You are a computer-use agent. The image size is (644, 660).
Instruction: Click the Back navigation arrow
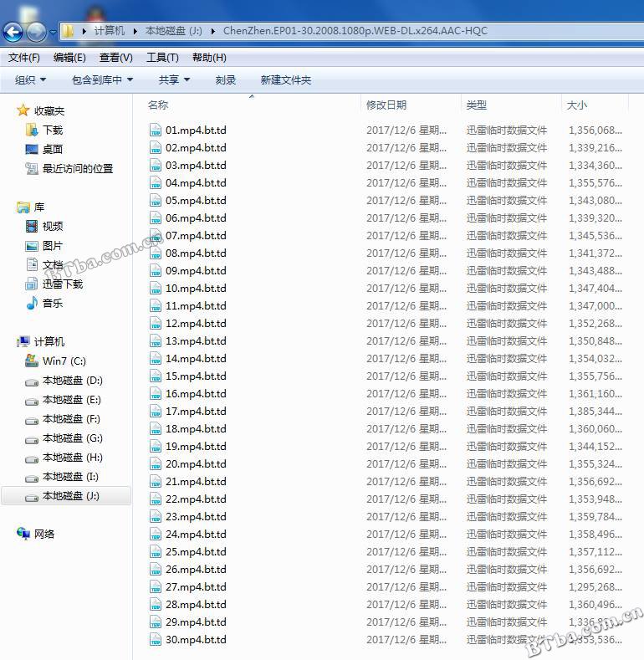(13, 32)
